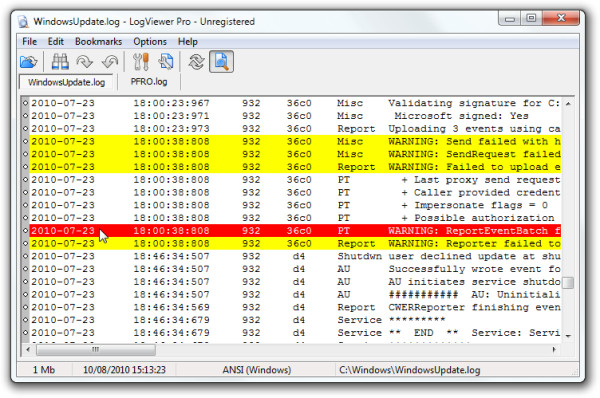
Task: Open the Find binoculars tool
Action: tap(60, 62)
